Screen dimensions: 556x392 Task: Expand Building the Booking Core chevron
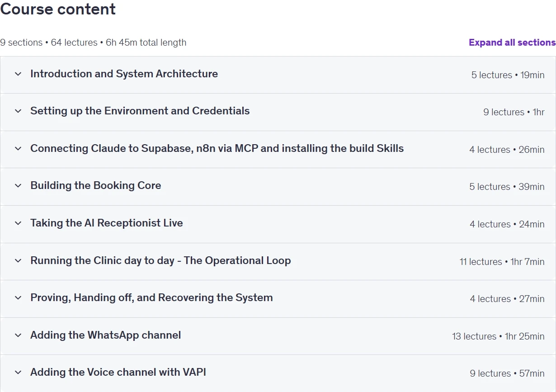pyautogui.click(x=18, y=185)
